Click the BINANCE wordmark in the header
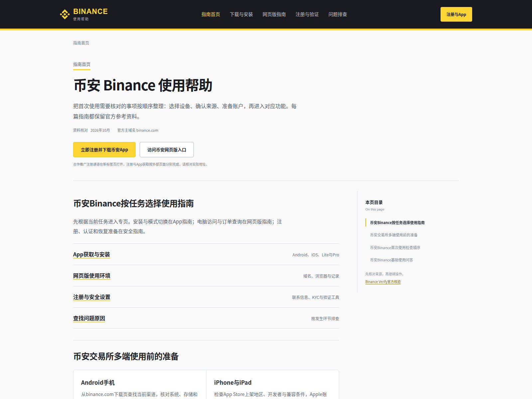The width and height of the screenshot is (532, 399). [x=90, y=11]
